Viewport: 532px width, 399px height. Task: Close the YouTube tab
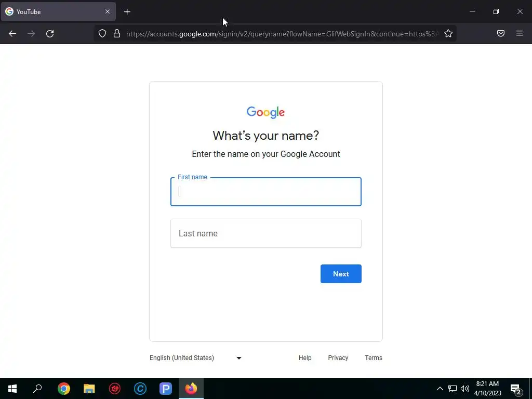click(107, 11)
